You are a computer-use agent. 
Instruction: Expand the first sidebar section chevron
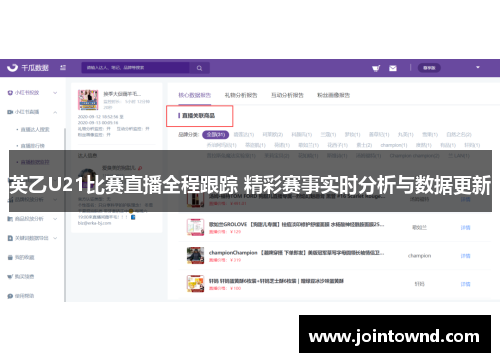(x=55, y=93)
